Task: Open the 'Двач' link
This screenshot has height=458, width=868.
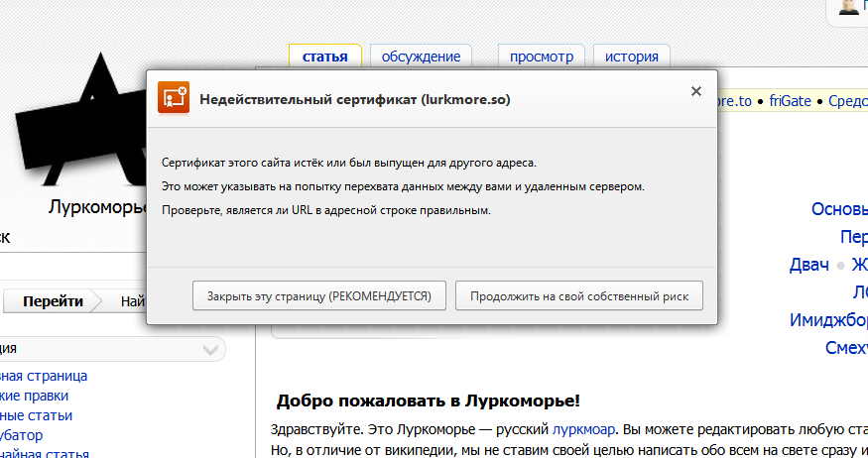Action: pyautogui.click(x=808, y=265)
